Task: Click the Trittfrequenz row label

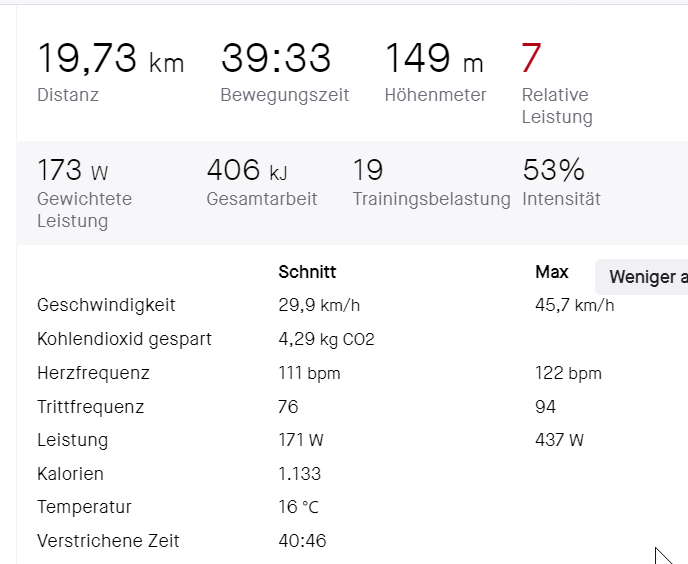Action: point(90,407)
